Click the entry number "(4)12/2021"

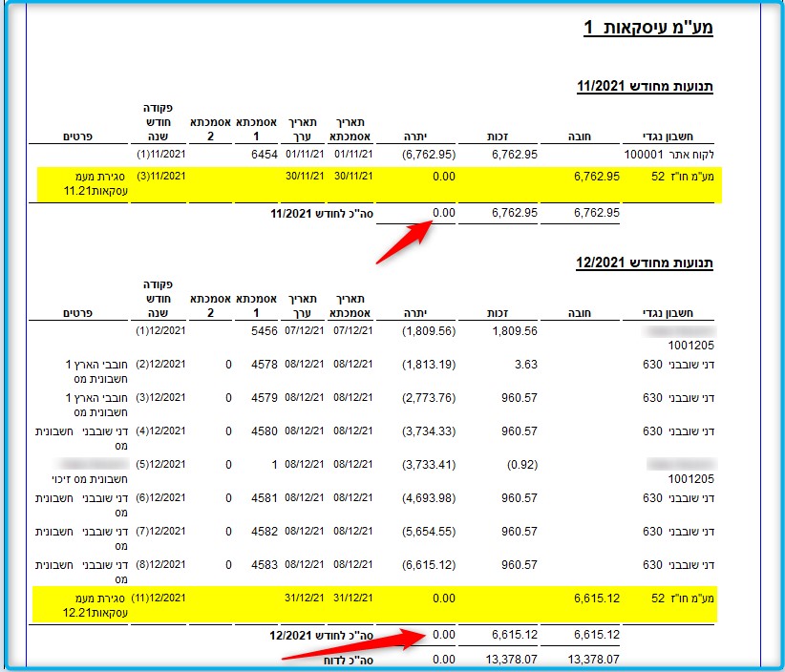tap(160, 431)
